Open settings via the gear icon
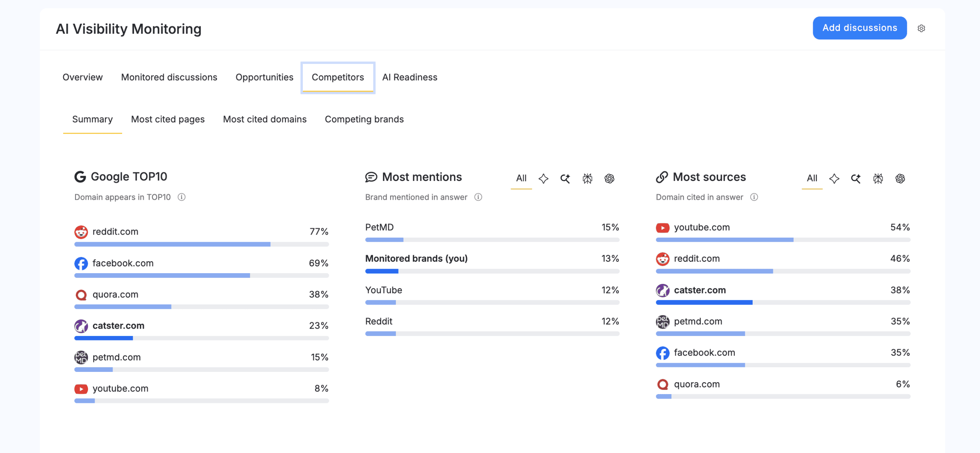The image size is (980, 453). click(x=921, y=28)
